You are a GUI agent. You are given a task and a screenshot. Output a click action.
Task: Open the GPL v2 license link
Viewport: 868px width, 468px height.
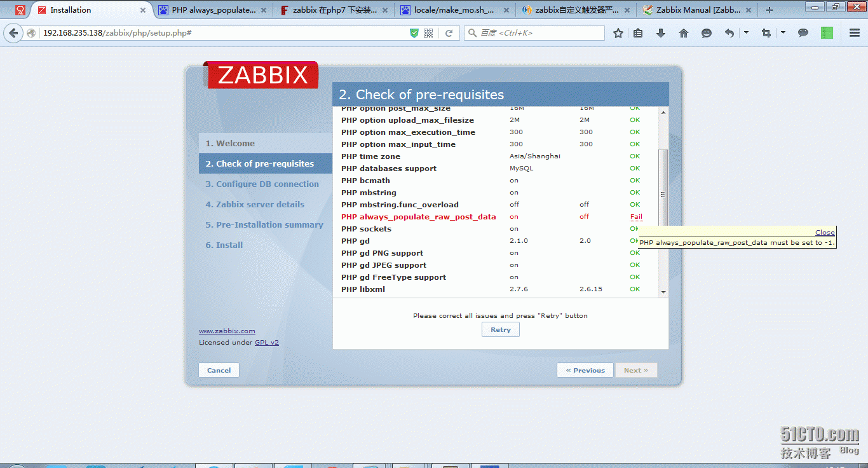pyautogui.click(x=267, y=342)
